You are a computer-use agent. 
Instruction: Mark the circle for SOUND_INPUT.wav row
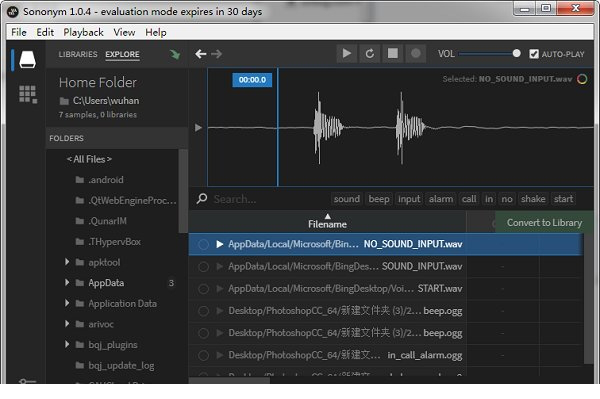click(204, 266)
